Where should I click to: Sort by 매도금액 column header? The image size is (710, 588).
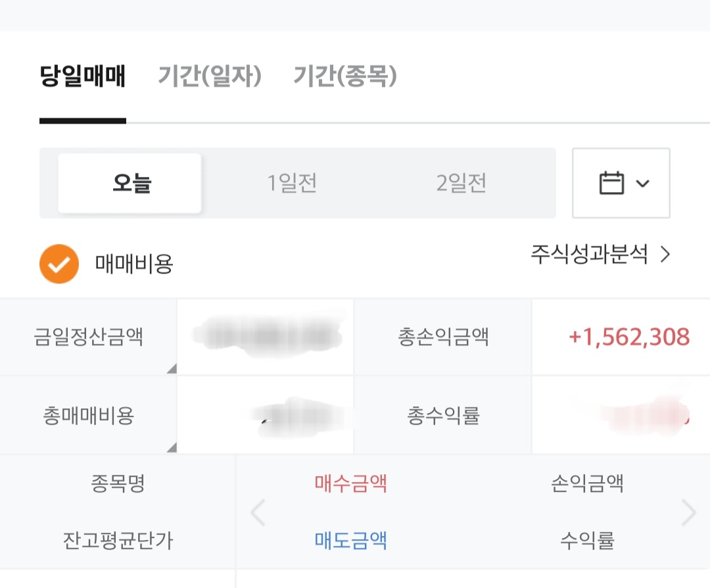coord(351,541)
